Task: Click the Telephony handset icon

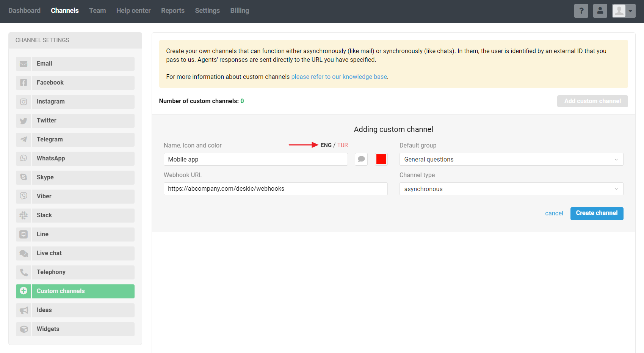Action: click(x=24, y=272)
